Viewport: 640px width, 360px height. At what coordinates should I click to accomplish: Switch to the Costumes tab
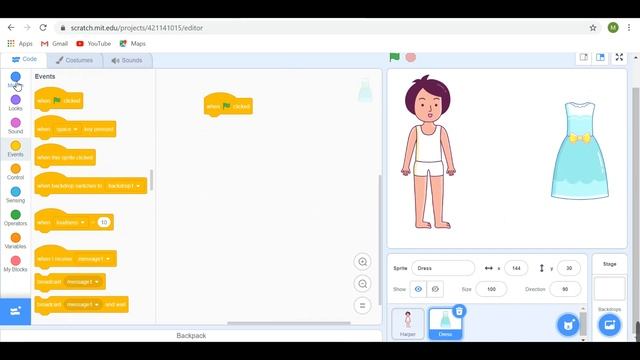click(74, 60)
